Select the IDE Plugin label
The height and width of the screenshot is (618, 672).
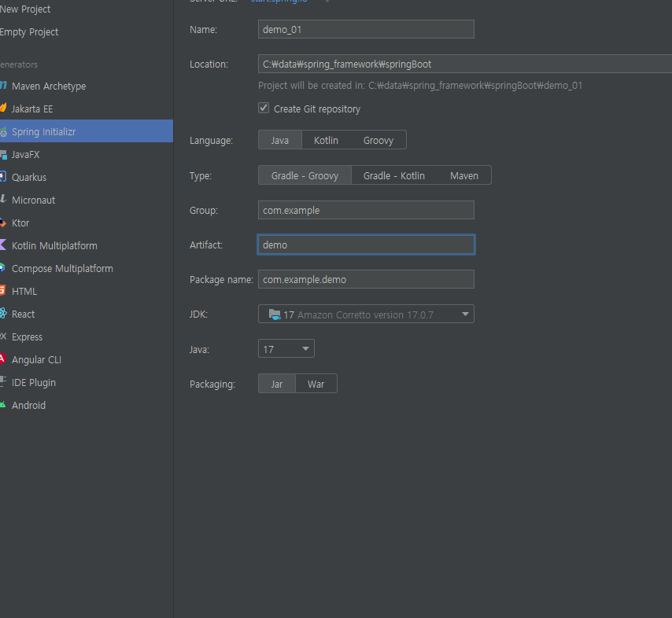pyautogui.click(x=33, y=382)
